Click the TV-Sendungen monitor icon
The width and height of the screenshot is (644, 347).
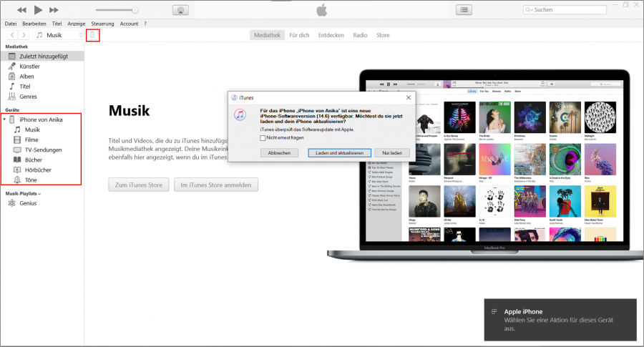(17, 150)
